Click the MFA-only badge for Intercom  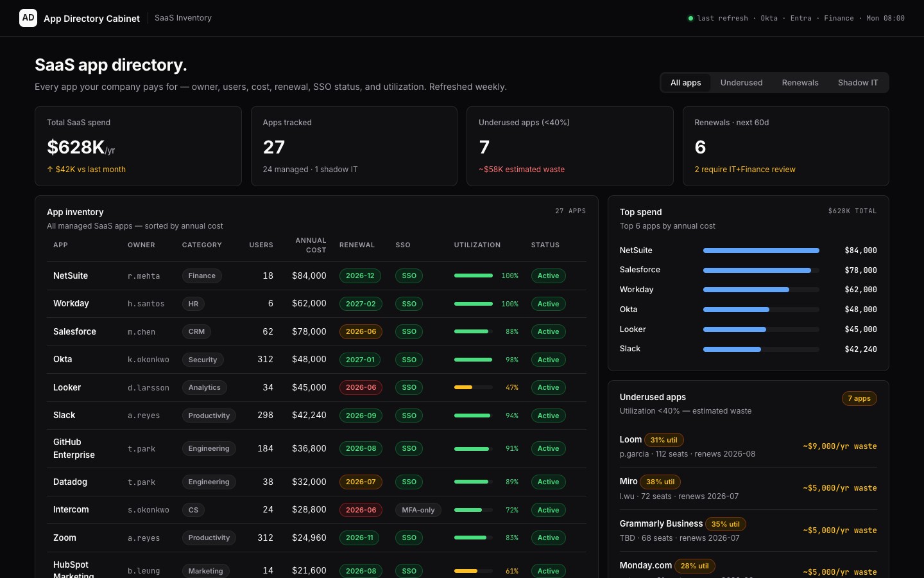tap(418, 510)
